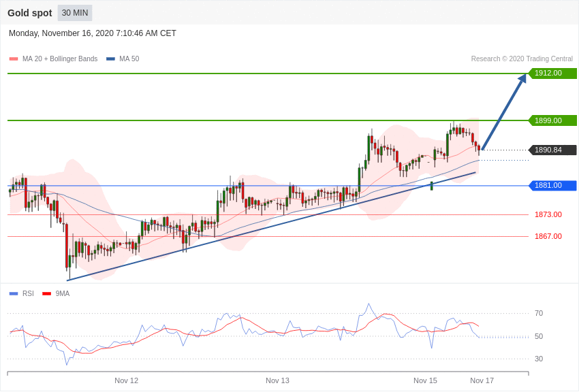
Task: Click the 'MA 20 + Bollinger Bands' legend label
Action: (60, 59)
